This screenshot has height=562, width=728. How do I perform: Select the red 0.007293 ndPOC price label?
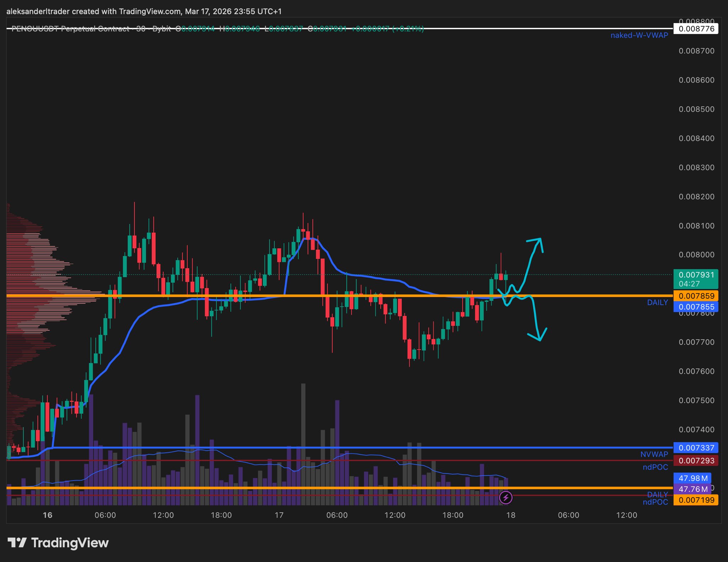click(x=695, y=461)
